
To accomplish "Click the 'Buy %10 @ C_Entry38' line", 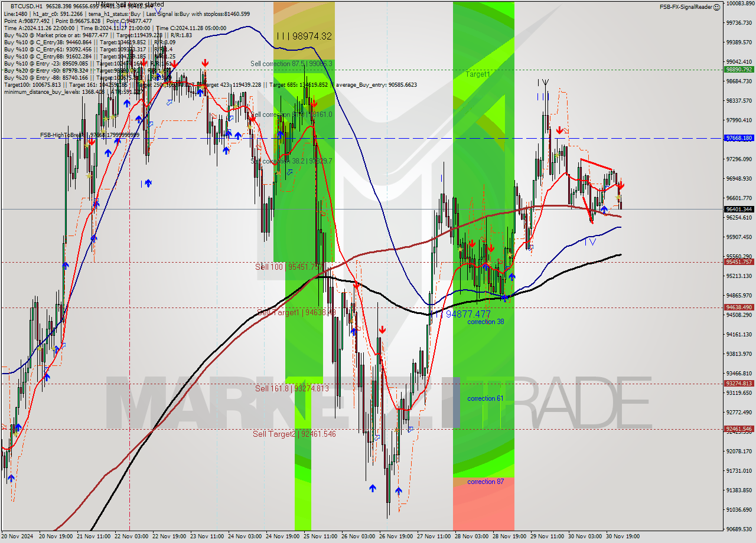I will point(90,42).
